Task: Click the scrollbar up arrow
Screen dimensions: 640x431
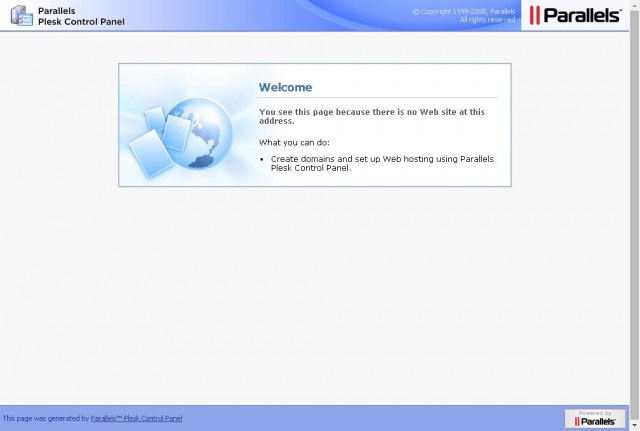Action: pyautogui.click(x=635, y=4)
